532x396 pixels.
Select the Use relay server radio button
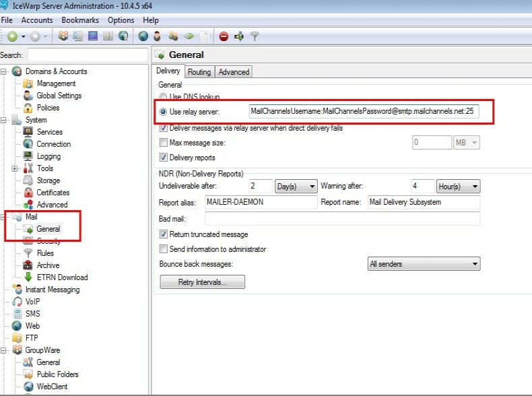coord(163,112)
